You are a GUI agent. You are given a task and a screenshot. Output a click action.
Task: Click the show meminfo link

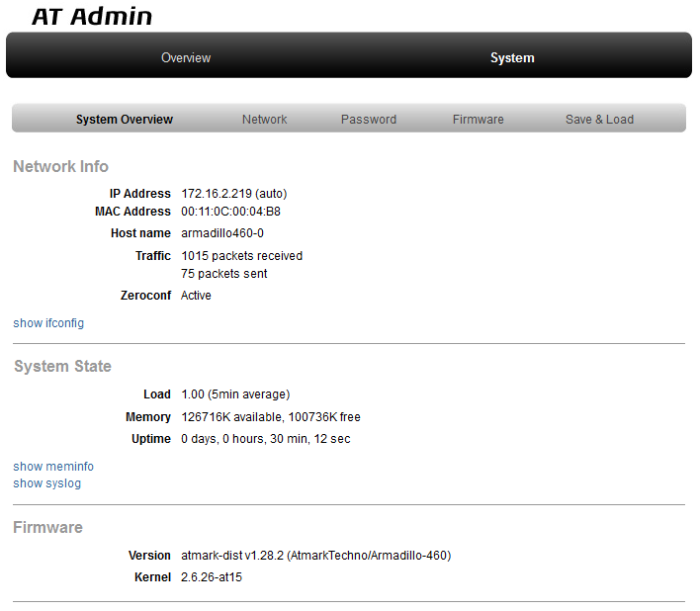[53, 467]
